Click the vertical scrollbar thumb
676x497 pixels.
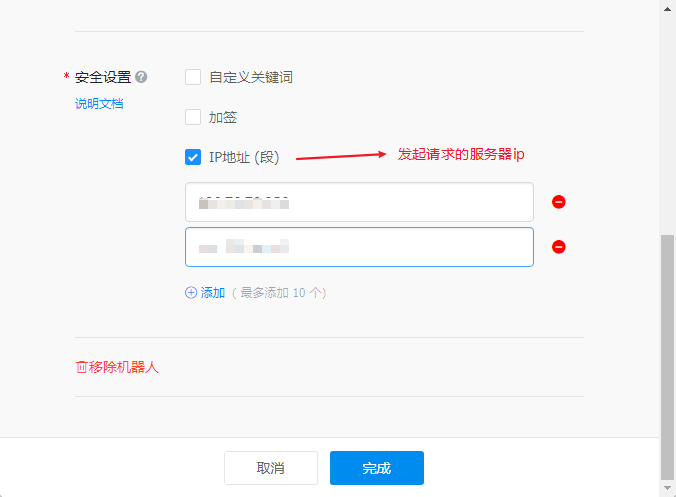coord(667,357)
